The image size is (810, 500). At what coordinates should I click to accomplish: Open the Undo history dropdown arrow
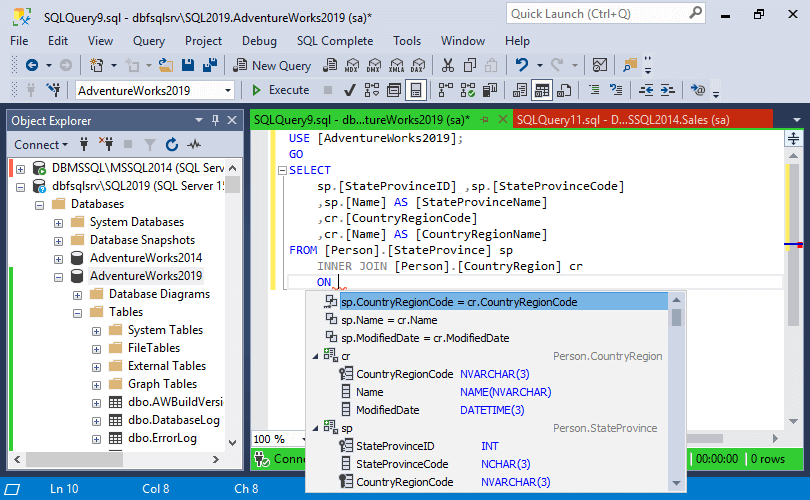click(540, 66)
